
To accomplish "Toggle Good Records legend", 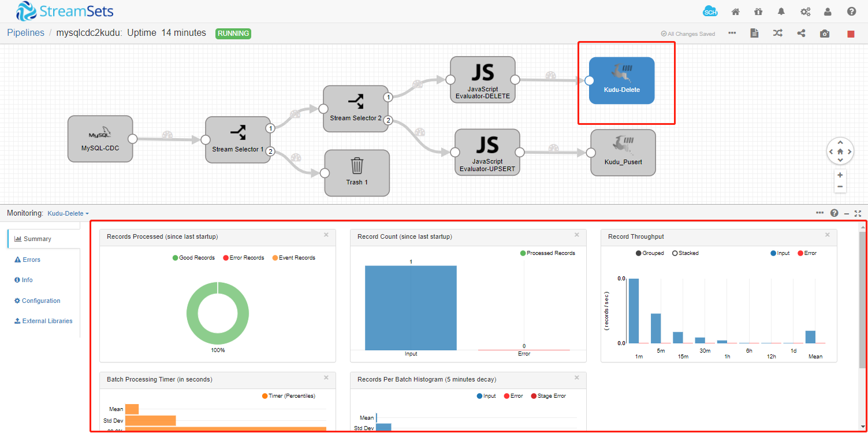I will pos(193,258).
